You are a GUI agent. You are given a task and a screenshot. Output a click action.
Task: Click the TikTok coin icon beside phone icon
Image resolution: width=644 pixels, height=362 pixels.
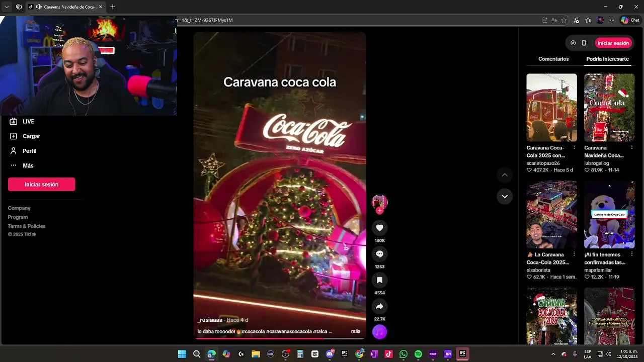[x=573, y=43]
